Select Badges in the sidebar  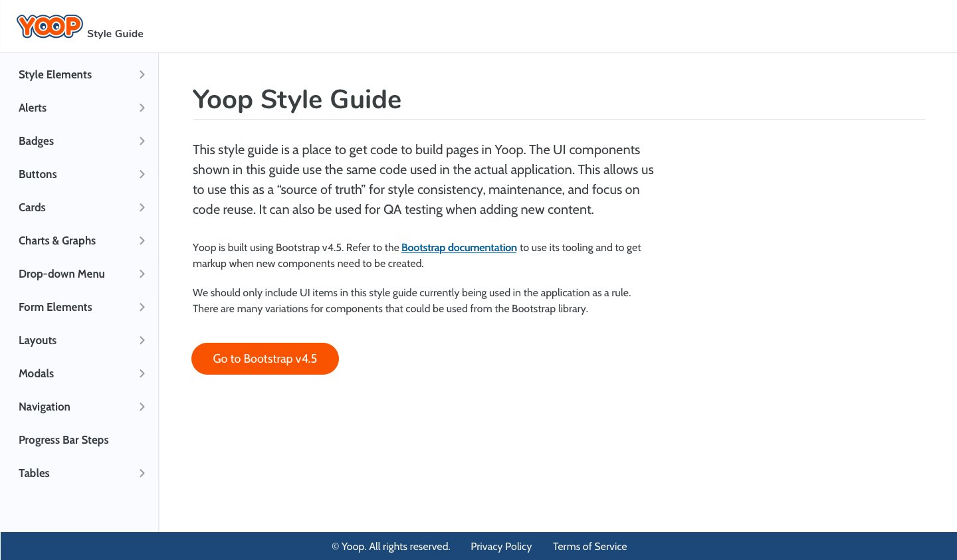coord(37,141)
